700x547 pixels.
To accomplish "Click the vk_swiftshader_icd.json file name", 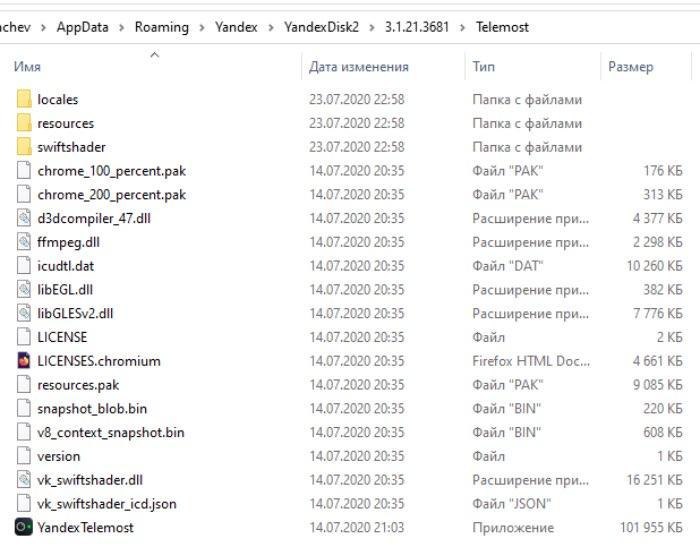I will point(107,504).
